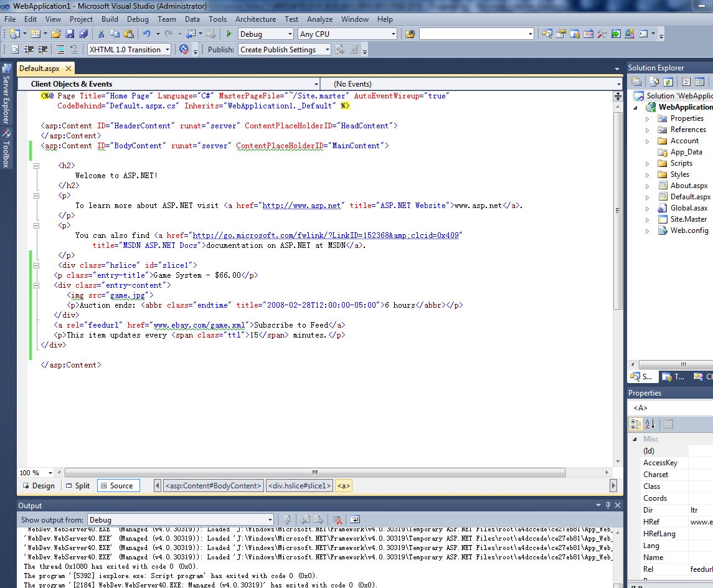713x588 pixels.
Task: Switch properties to Alphabetical sort
Action: pos(650,424)
